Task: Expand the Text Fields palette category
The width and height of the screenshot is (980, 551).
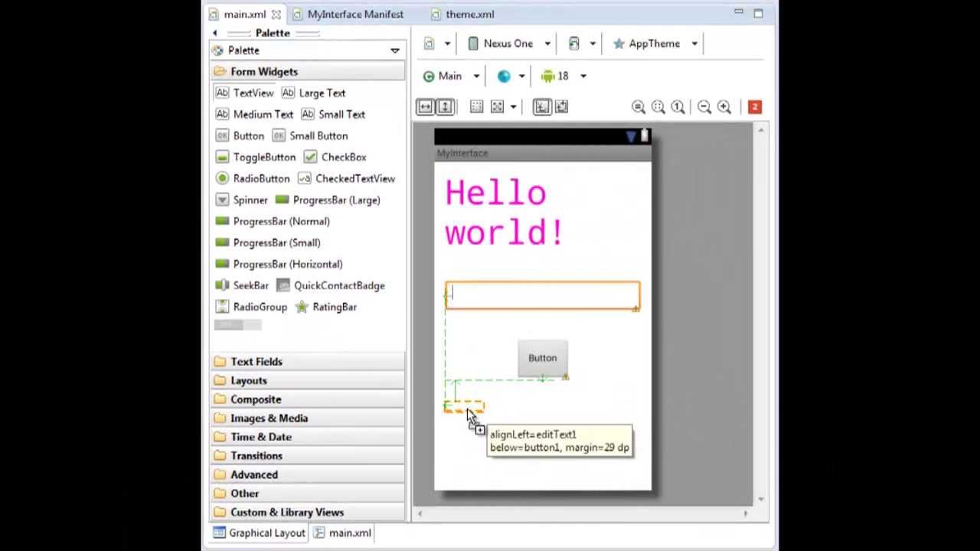Action: click(308, 361)
